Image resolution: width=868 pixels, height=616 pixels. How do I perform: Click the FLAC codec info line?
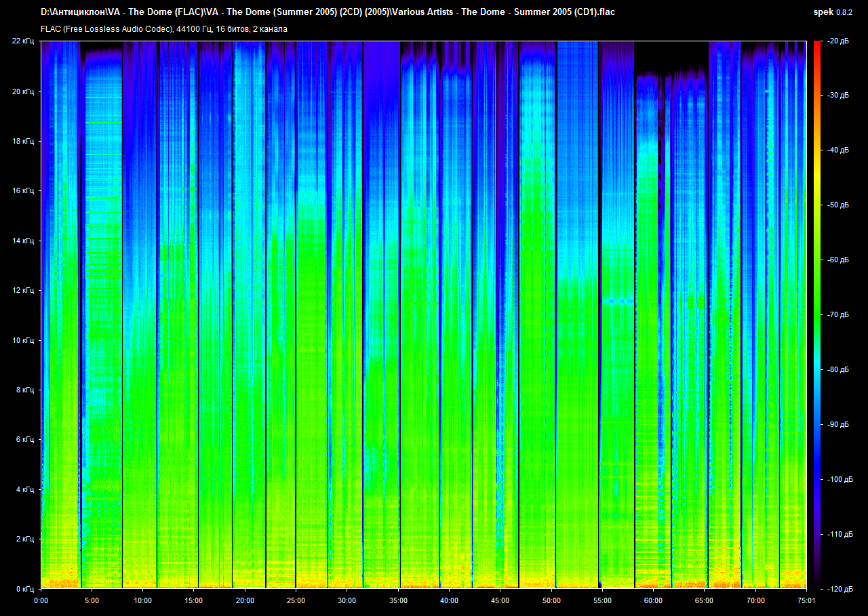pyautogui.click(x=163, y=29)
